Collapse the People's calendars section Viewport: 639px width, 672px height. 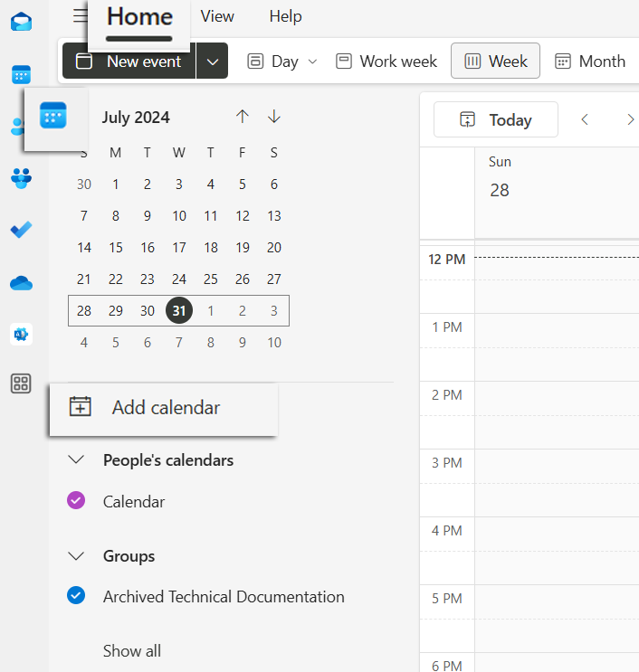[77, 460]
